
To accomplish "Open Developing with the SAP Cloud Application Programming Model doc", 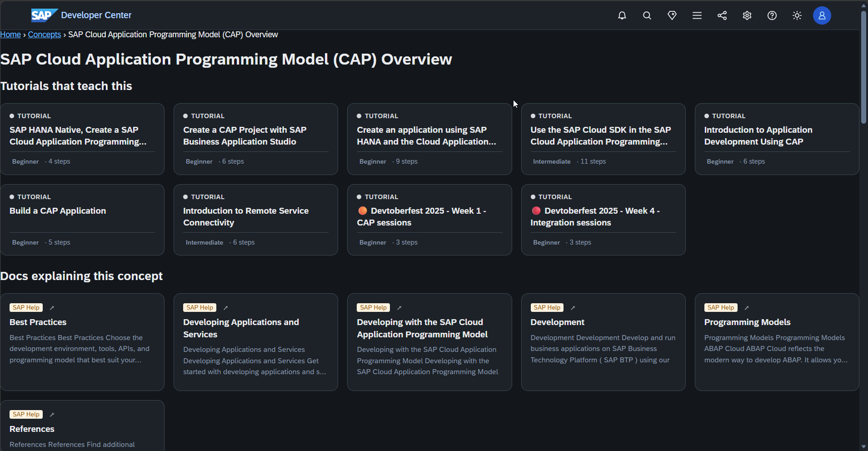I will click(422, 328).
